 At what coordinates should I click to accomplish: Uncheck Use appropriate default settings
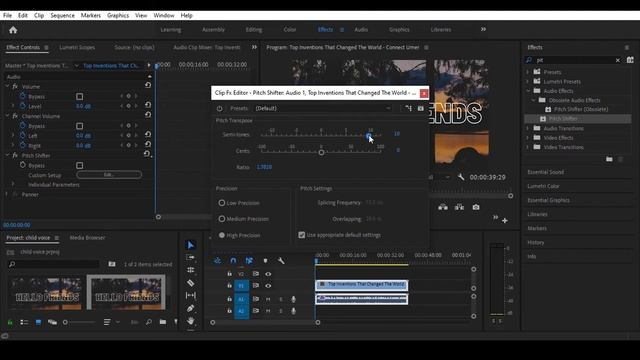302,235
